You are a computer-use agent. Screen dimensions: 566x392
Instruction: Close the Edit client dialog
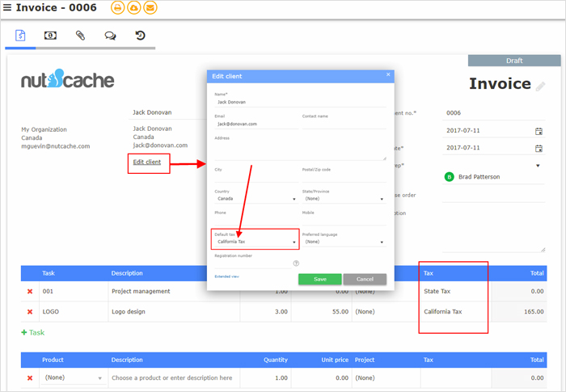pos(388,74)
